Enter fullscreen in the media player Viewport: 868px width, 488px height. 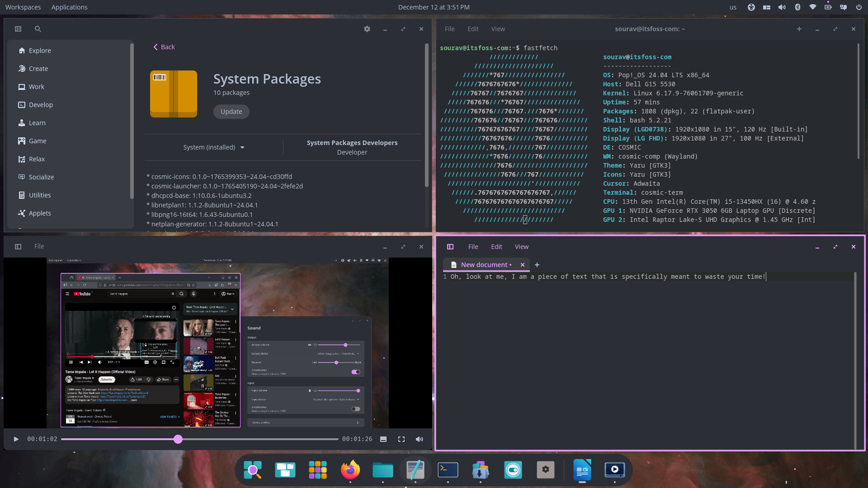[x=401, y=439]
